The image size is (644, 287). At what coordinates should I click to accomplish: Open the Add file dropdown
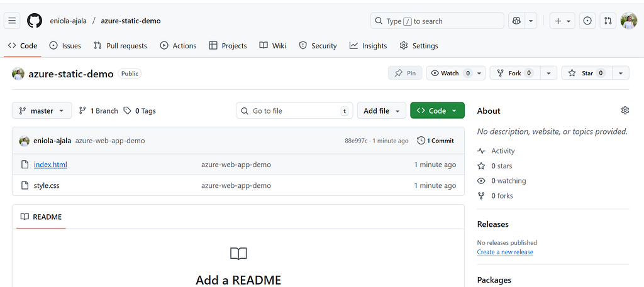382,111
